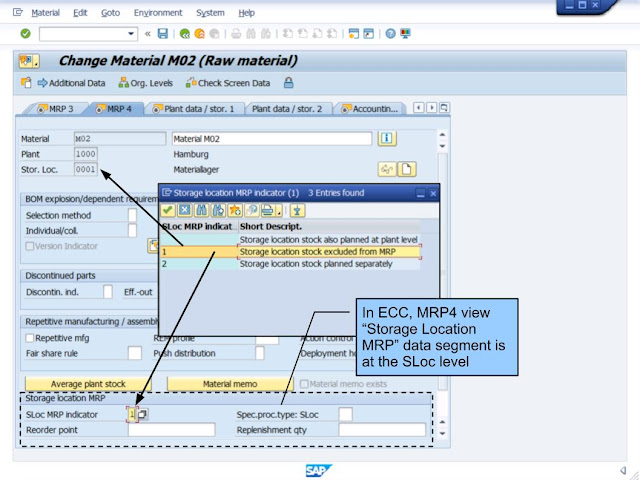
Task: Cancel the popup with the X toolbar icon
Action: 184,211
